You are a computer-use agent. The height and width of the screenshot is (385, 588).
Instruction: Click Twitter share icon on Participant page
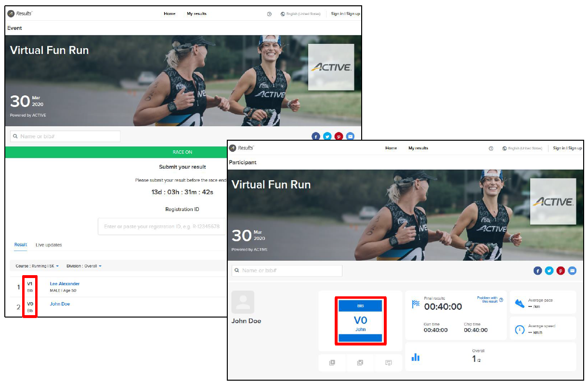point(549,271)
